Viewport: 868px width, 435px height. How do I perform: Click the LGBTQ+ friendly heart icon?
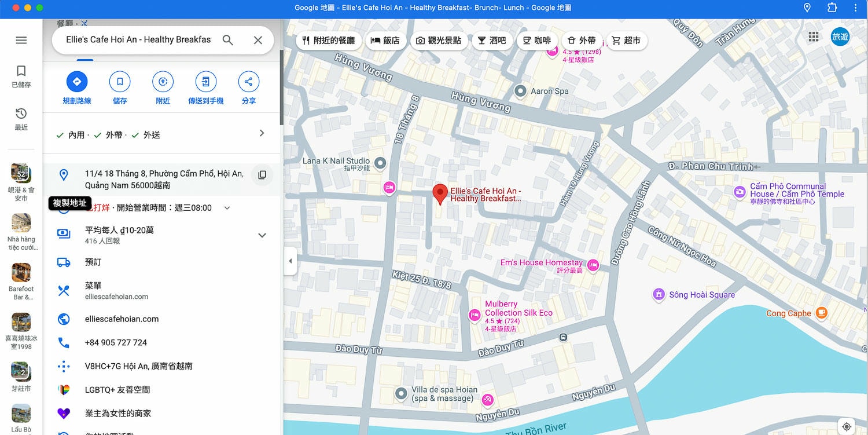click(x=64, y=390)
